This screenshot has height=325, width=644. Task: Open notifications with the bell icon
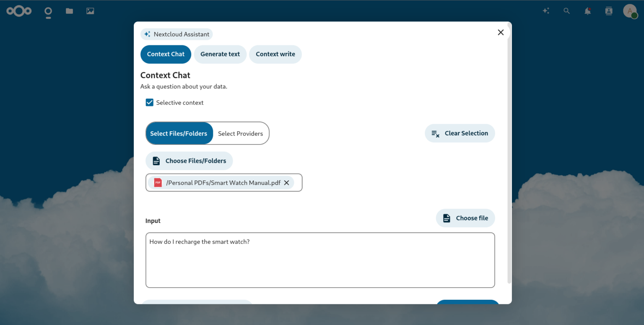pos(587,11)
